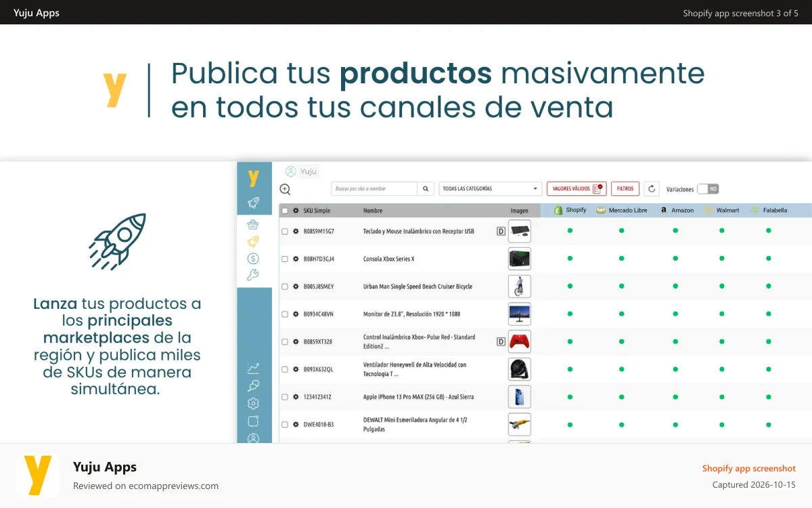The height and width of the screenshot is (508, 812).
Task: Select the yellow rocket sidebar icon
Action: (x=253, y=241)
